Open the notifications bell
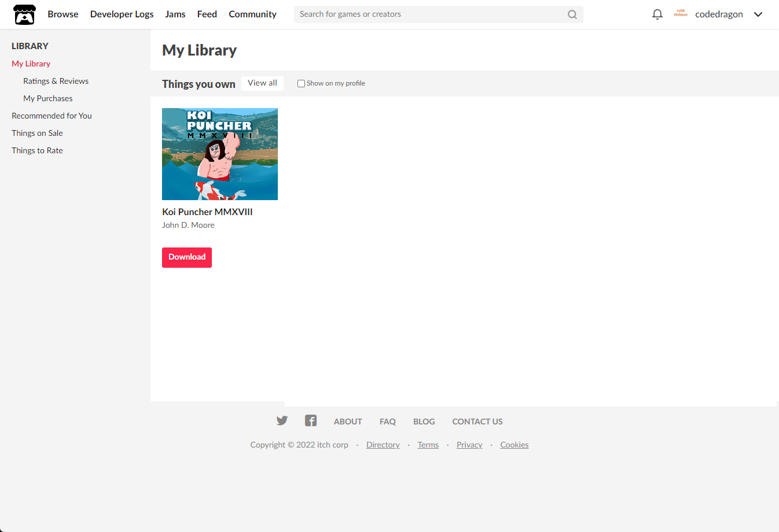This screenshot has width=779, height=532. pos(657,14)
